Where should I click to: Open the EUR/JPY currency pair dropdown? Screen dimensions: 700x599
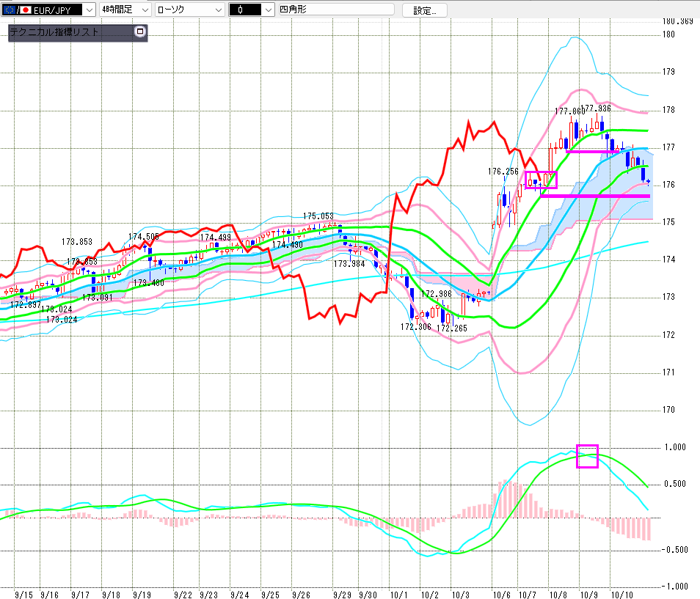89,10
